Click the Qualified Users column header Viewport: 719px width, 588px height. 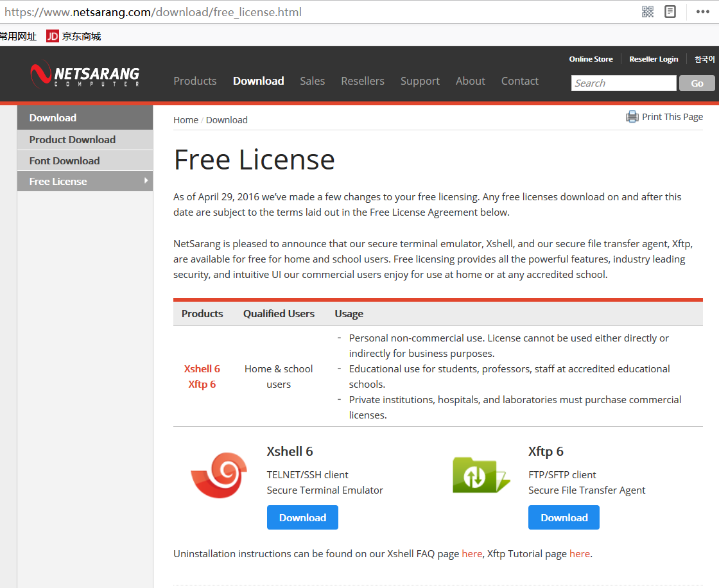[279, 314]
